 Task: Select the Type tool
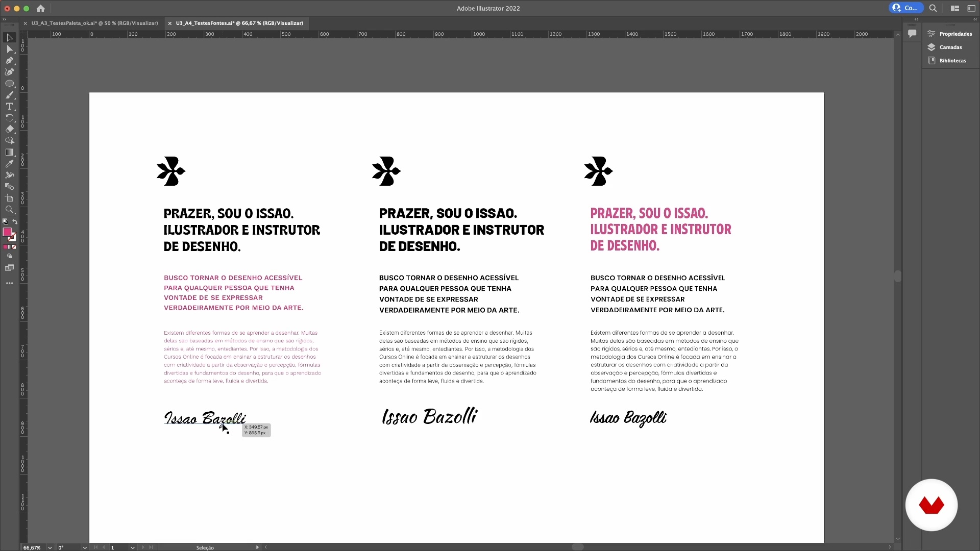click(x=9, y=106)
